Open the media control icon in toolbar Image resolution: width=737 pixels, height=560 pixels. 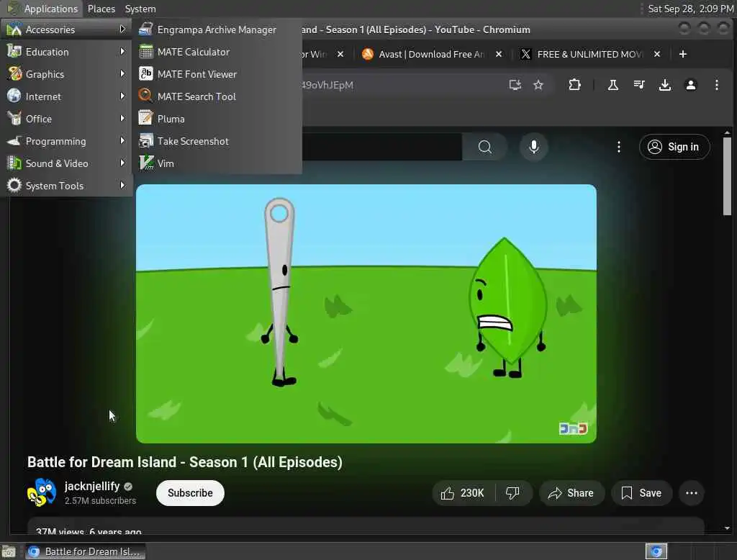(639, 85)
